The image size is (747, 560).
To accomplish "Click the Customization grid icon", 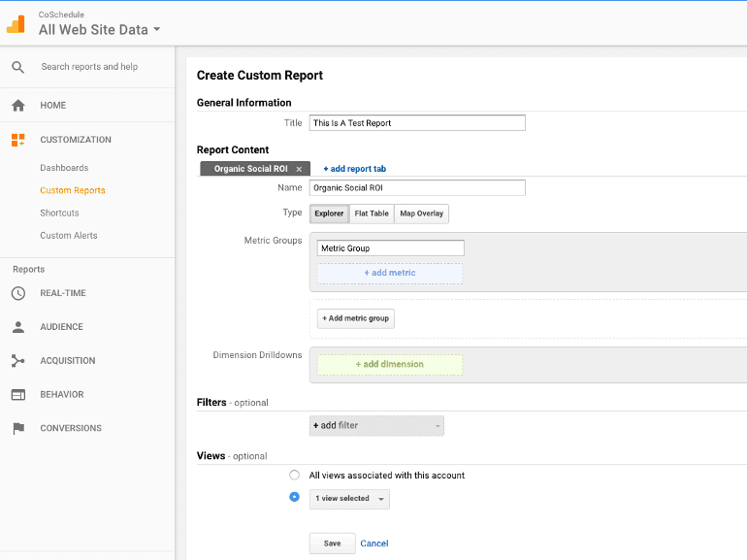I will (18, 140).
